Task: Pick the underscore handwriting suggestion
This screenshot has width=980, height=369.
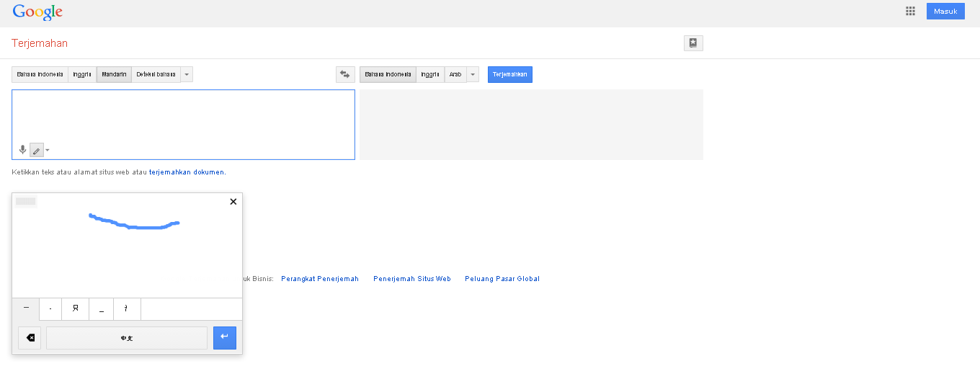Action: click(x=101, y=308)
